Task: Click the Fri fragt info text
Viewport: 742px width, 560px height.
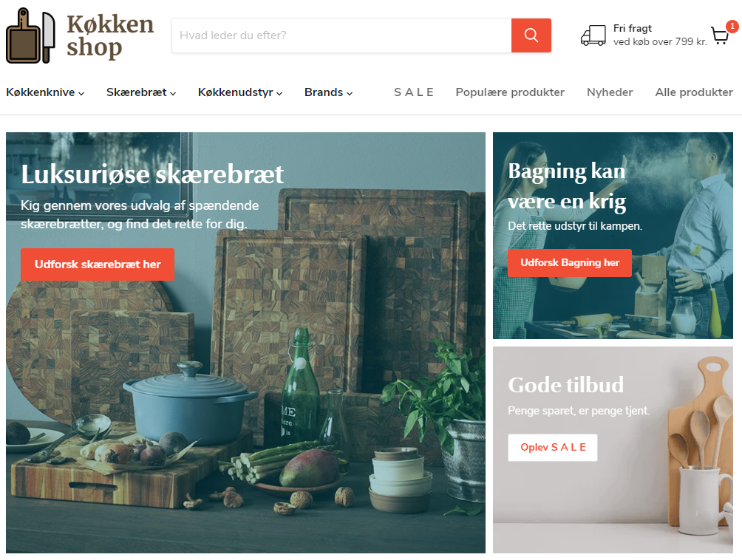Action: coord(660,35)
